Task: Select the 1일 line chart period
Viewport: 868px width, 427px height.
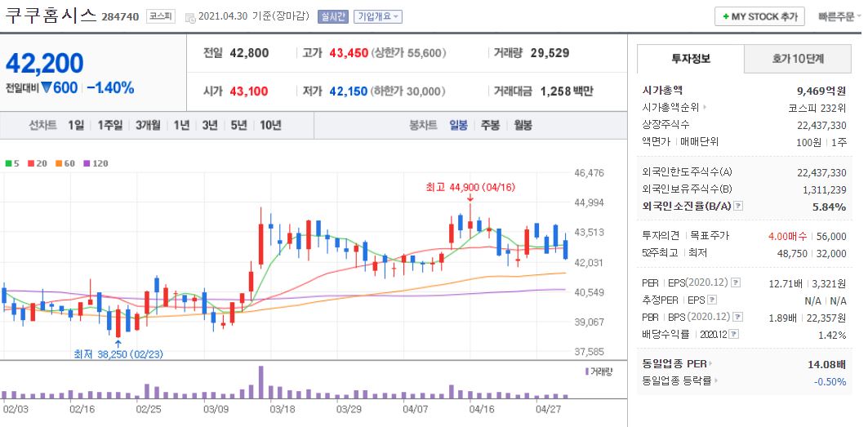Action: coord(76,125)
